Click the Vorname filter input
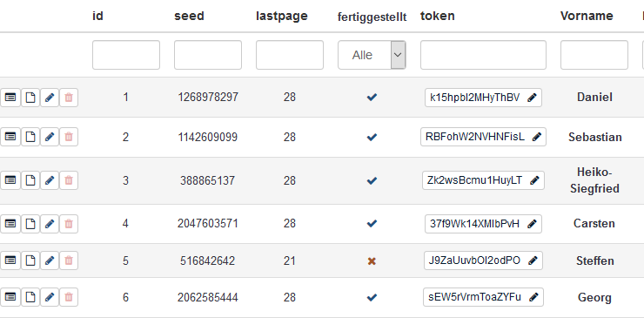 point(594,55)
